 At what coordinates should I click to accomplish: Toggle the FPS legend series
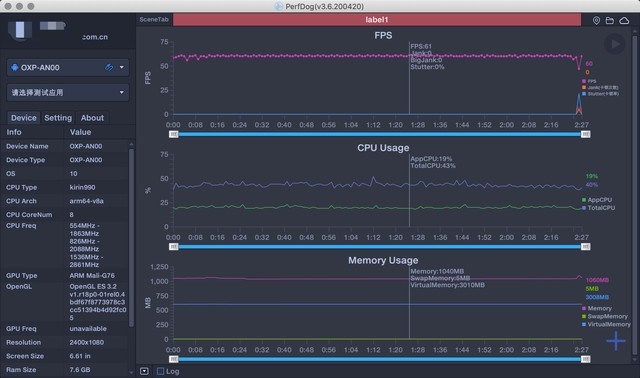point(589,81)
